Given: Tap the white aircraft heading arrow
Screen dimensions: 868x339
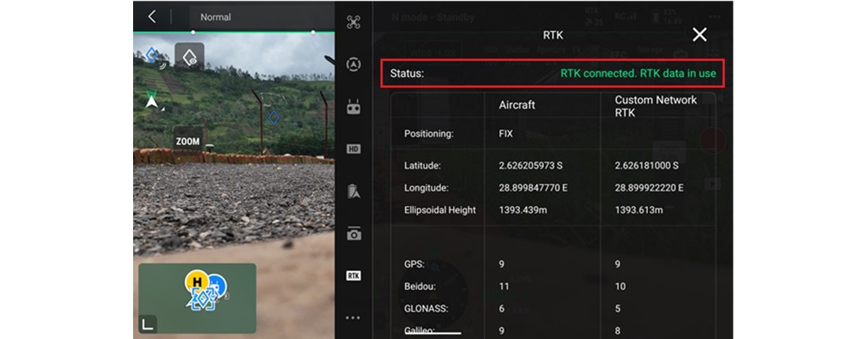Looking at the screenshot, I should point(151,101).
